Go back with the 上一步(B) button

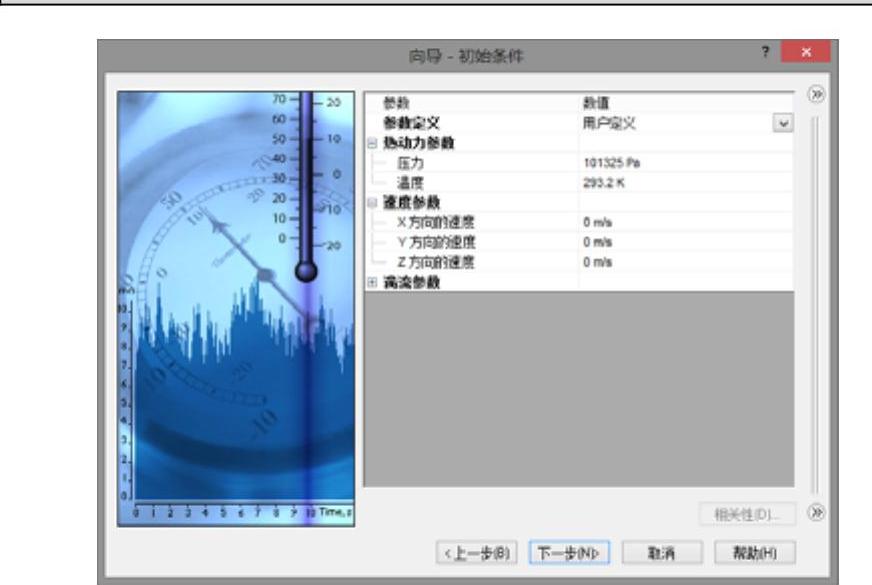coord(477,553)
